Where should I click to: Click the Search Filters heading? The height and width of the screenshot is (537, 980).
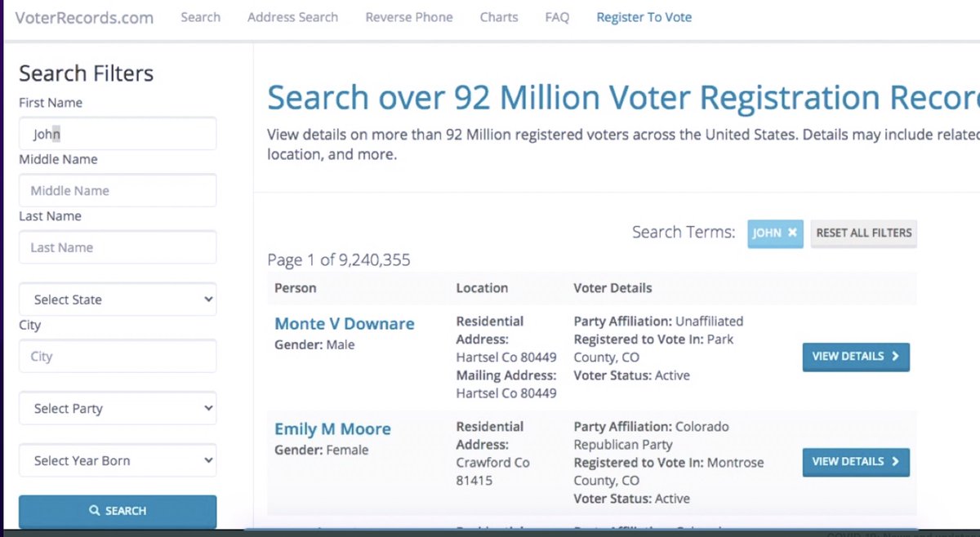87,73
